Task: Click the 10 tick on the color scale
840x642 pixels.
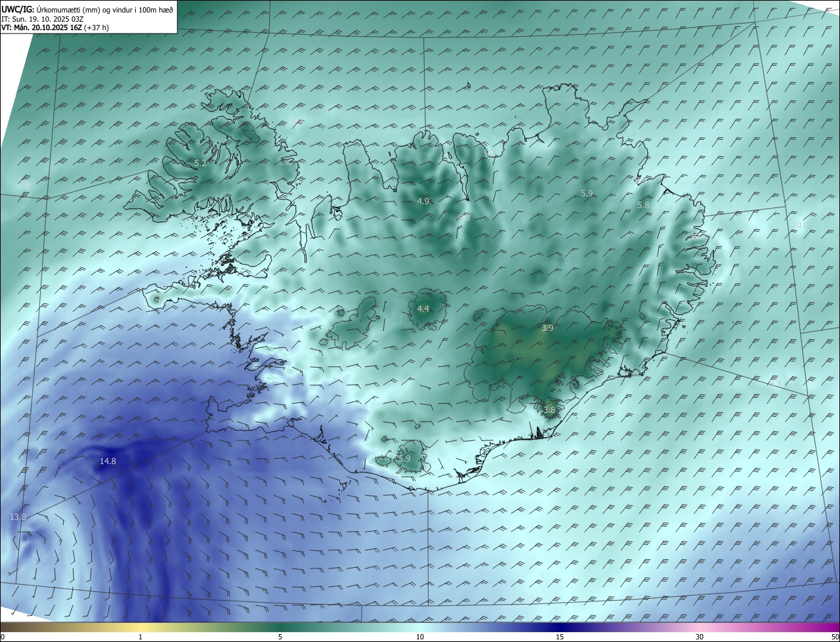Action: pyautogui.click(x=420, y=637)
